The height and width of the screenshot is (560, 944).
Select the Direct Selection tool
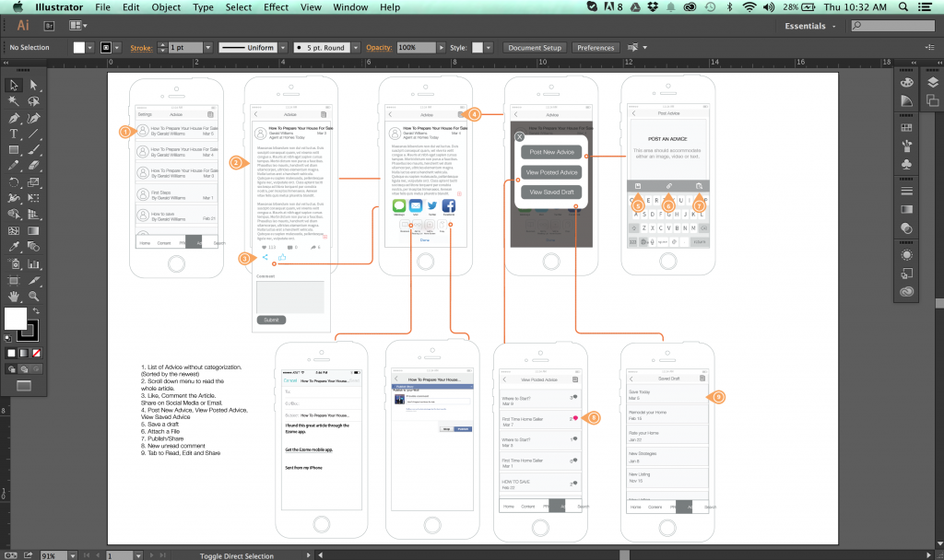33,85
